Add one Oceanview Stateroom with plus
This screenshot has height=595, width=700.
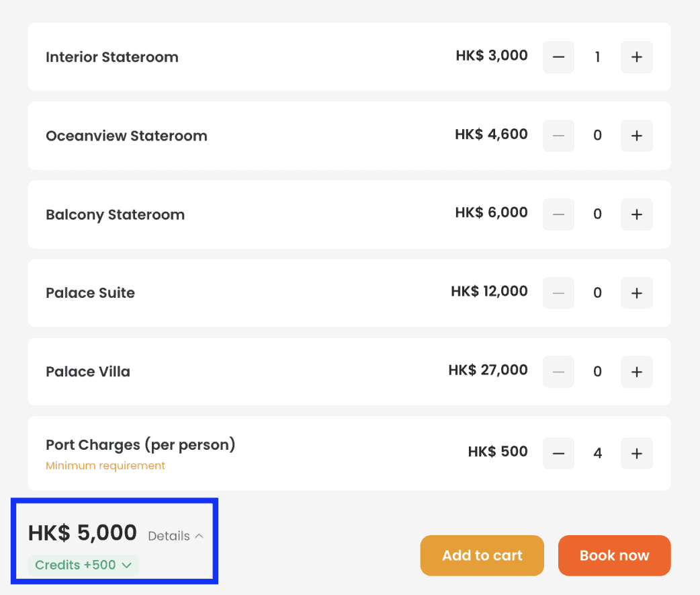pos(636,136)
